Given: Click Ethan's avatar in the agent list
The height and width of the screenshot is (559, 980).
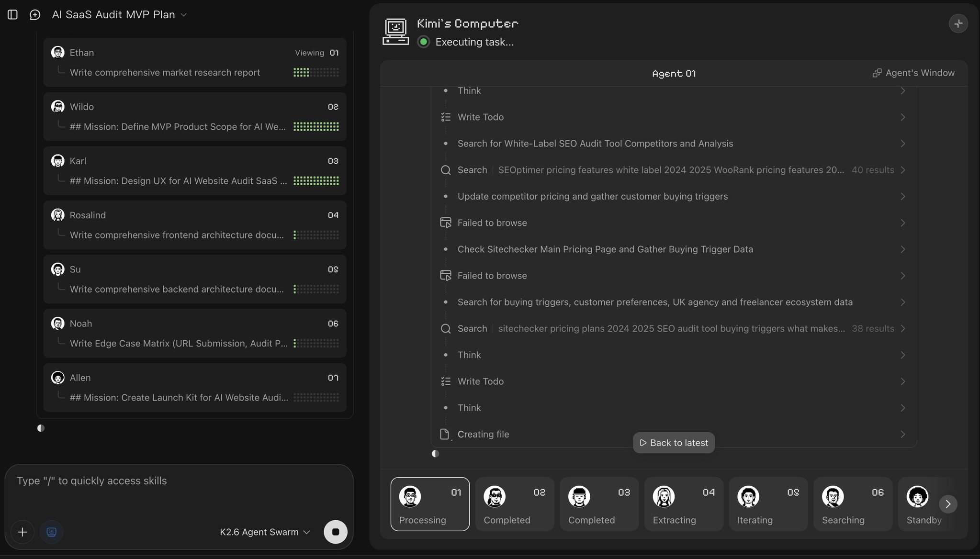Looking at the screenshot, I should [58, 53].
